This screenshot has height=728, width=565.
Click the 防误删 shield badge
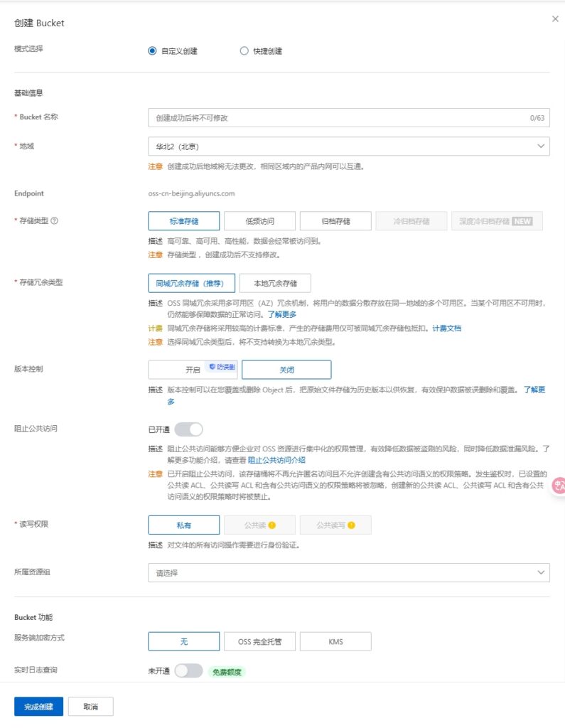[x=222, y=367]
